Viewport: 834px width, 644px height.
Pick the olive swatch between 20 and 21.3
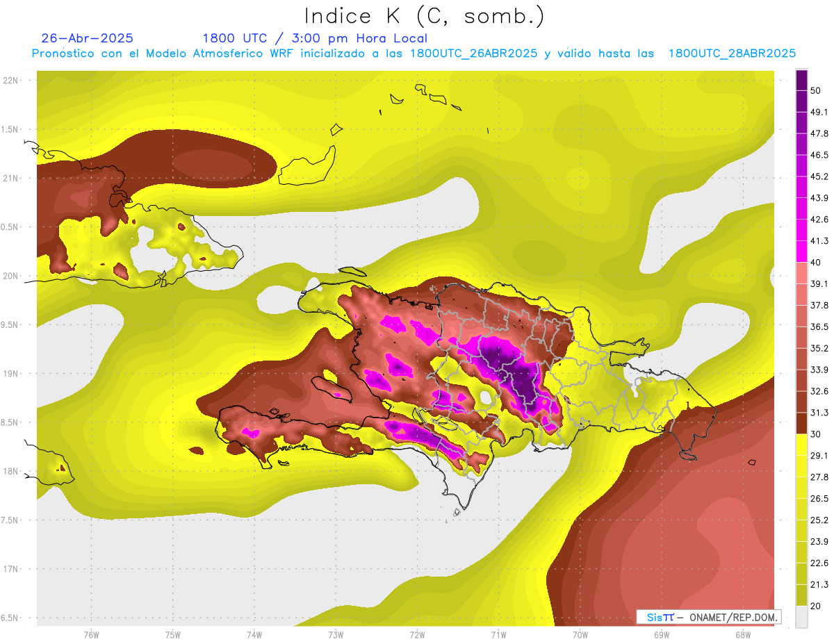801,595
